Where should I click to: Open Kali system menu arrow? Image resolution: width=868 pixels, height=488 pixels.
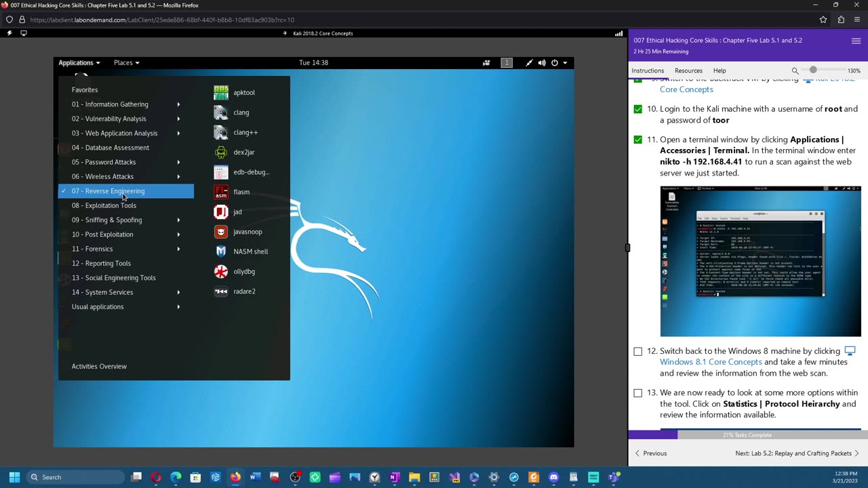click(565, 63)
